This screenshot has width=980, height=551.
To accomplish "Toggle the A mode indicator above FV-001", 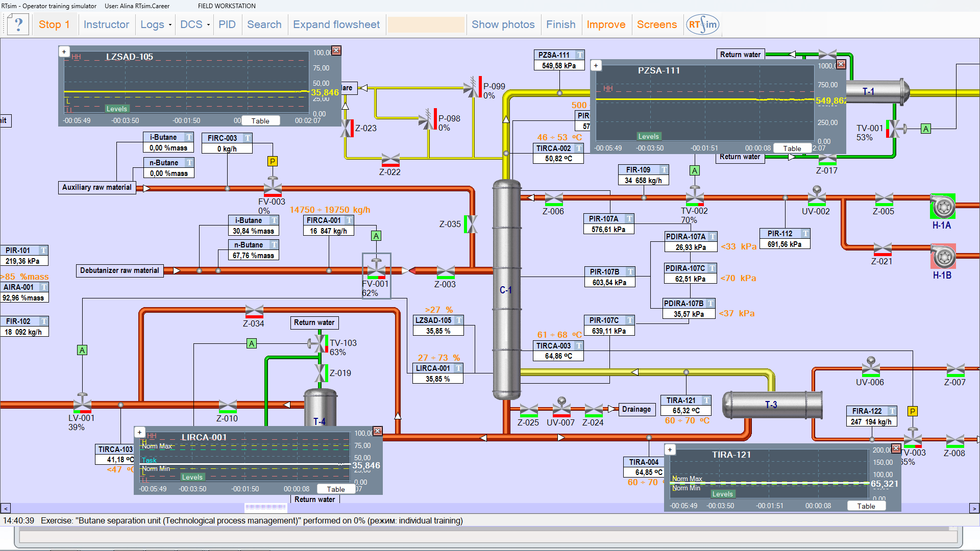I will click(x=376, y=236).
